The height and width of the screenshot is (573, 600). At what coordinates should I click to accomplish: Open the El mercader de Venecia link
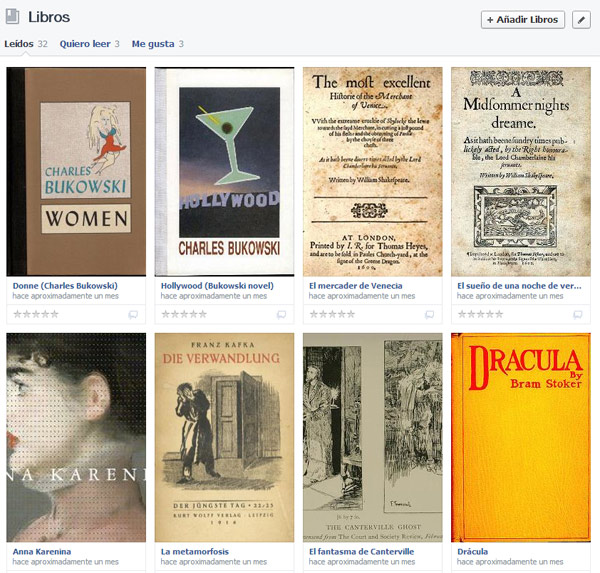355,286
